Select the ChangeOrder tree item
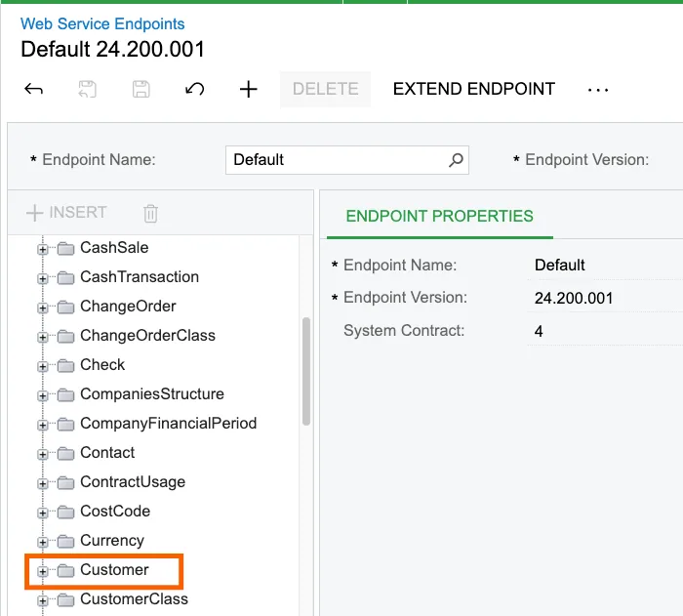Screen dimensions: 683x616 click(x=128, y=306)
